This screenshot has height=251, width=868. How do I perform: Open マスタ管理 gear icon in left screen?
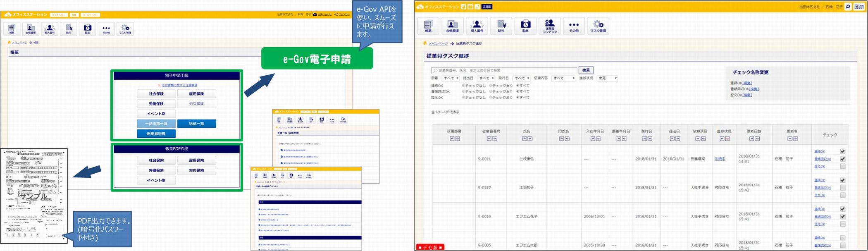[125, 29]
